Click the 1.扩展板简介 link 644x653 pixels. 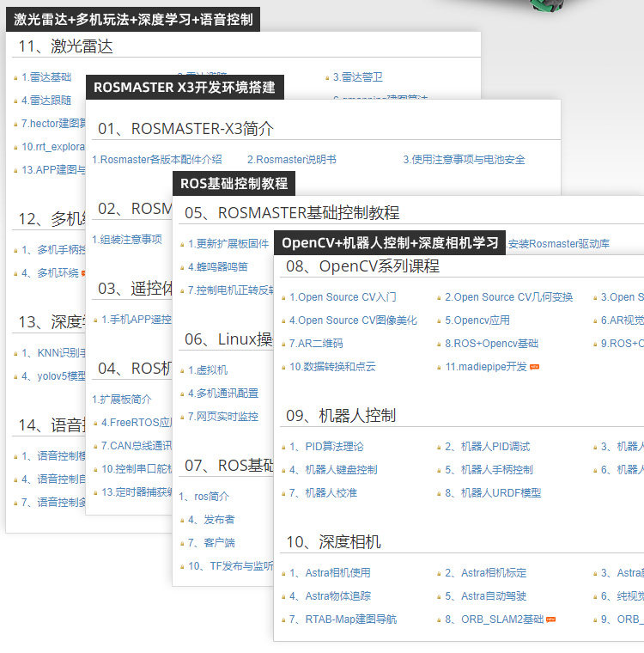pyautogui.click(x=122, y=400)
